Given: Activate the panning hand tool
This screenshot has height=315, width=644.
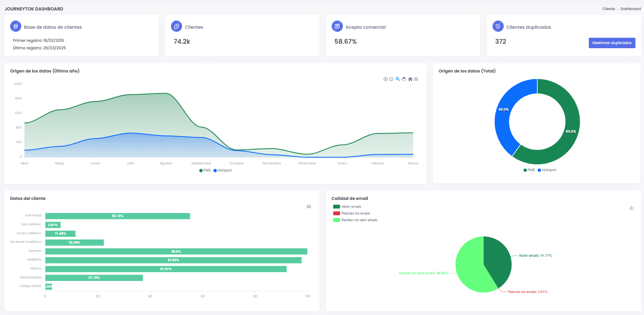Looking at the screenshot, I should click(x=404, y=79).
